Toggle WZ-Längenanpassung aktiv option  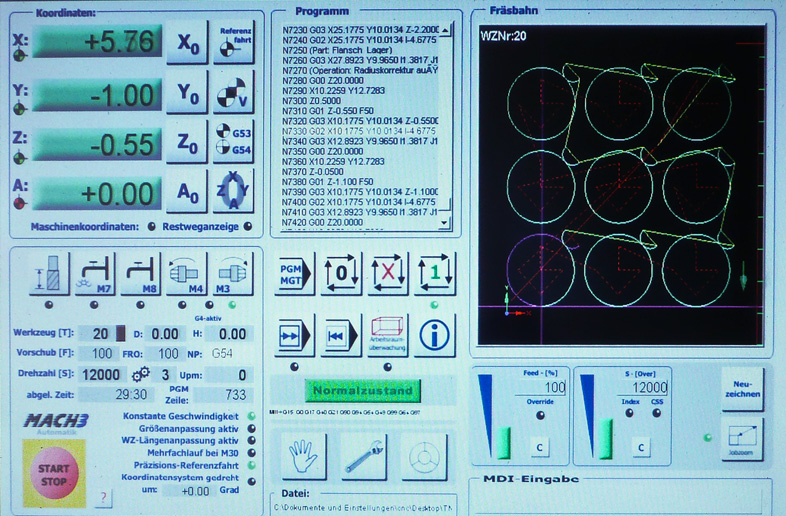click(252, 441)
